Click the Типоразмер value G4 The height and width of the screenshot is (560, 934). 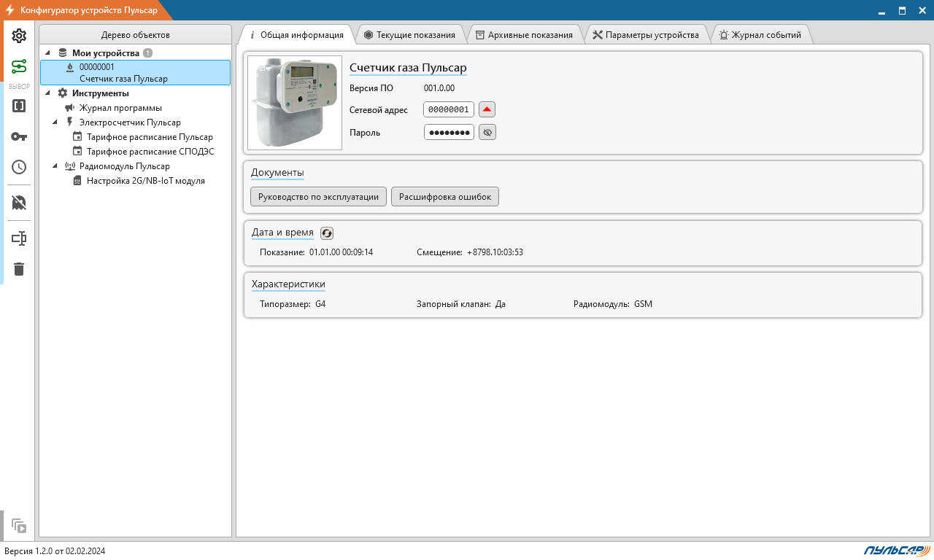[320, 304]
